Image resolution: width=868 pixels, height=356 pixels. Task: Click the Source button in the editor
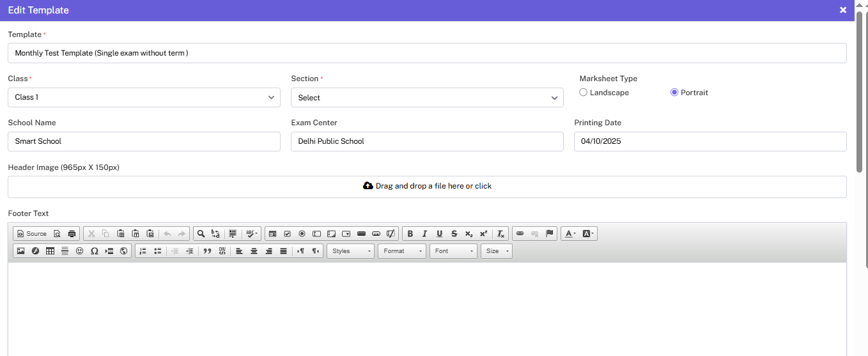32,234
